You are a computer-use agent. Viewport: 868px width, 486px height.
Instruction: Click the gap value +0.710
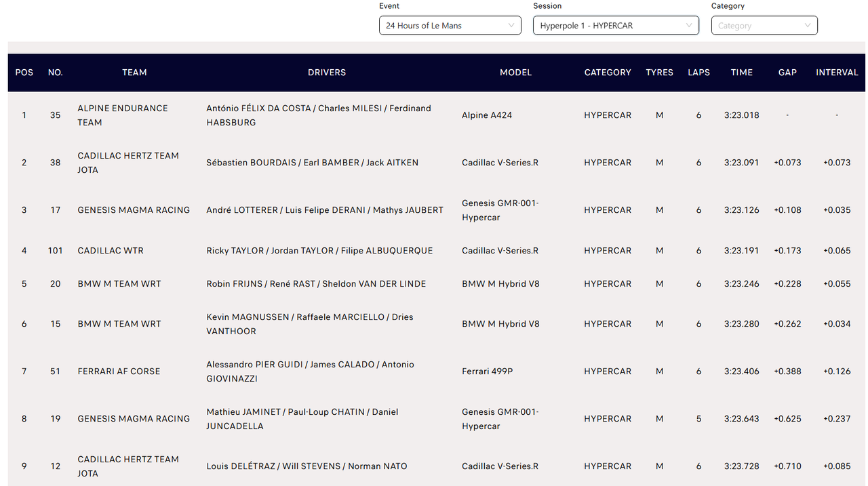coord(787,466)
